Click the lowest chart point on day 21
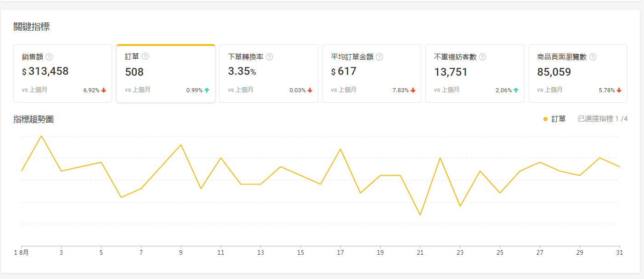 pos(420,214)
